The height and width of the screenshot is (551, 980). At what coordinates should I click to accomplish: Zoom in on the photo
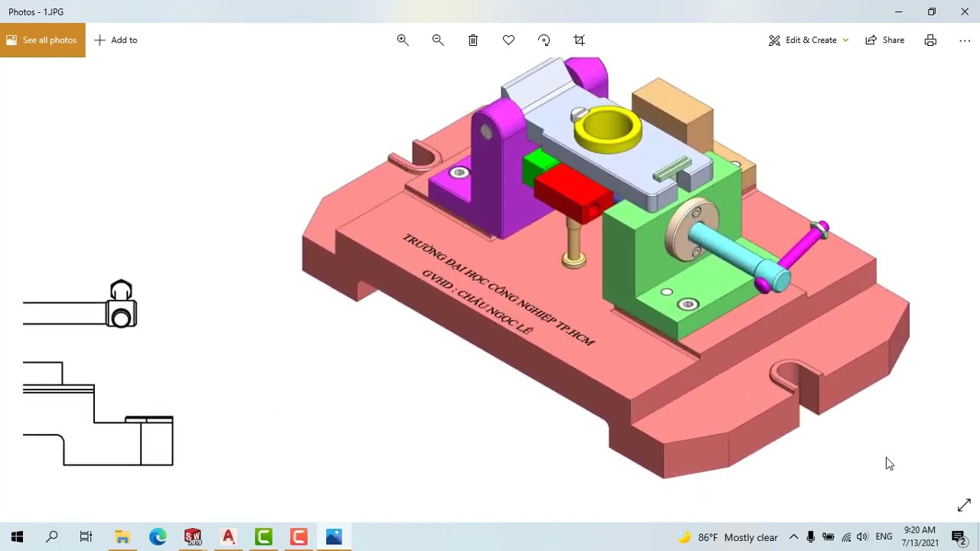pyautogui.click(x=403, y=40)
